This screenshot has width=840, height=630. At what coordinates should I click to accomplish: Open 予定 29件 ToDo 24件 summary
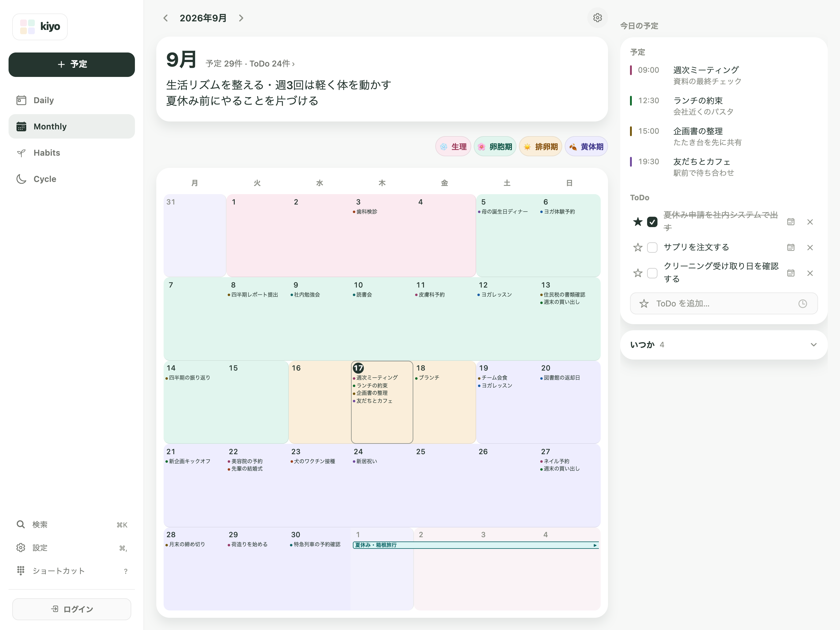[250, 63]
